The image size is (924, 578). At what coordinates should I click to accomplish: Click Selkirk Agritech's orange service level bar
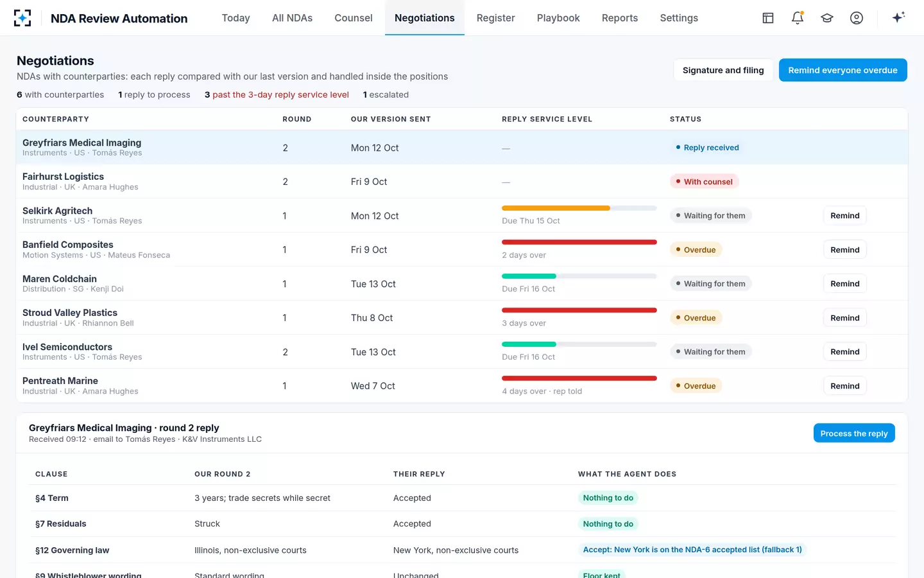click(x=579, y=208)
